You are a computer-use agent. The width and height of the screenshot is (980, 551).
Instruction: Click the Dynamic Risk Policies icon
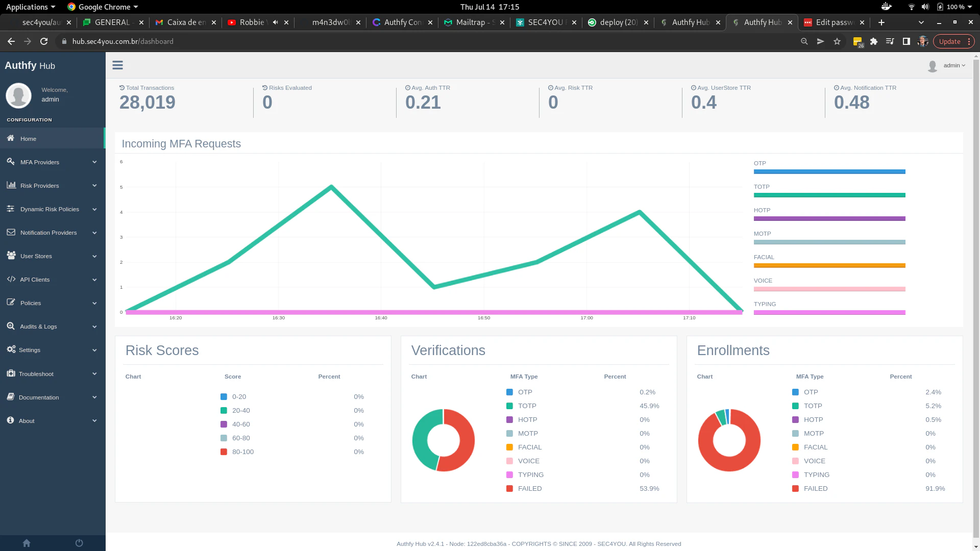(11, 209)
